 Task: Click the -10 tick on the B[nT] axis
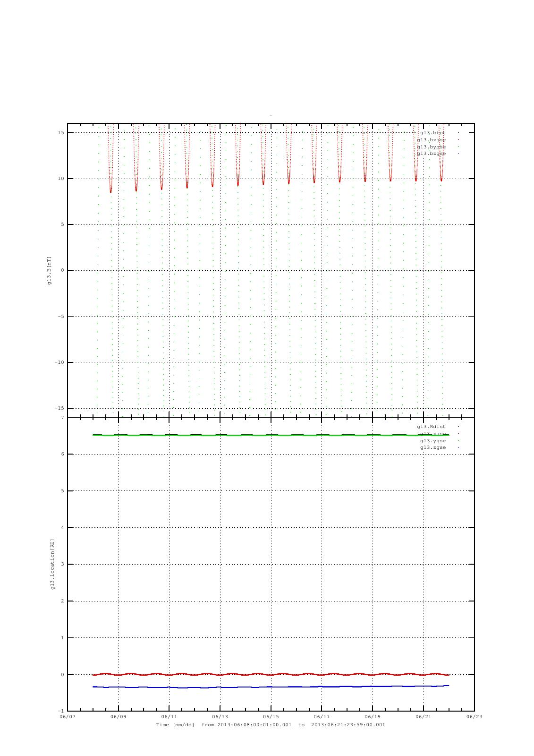point(59,362)
